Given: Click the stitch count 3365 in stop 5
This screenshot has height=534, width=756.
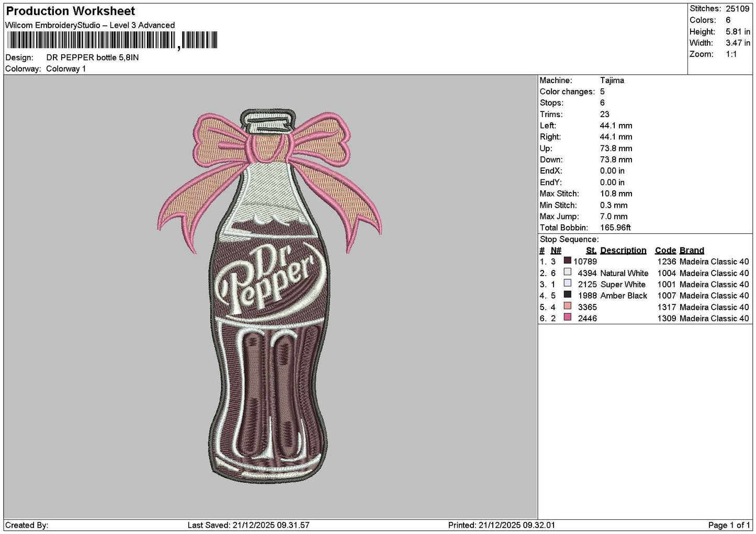Looking at the screenshot, I should coord(587,307).
